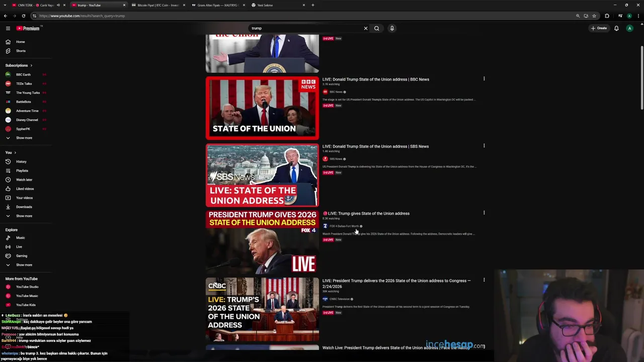This screenshot has height=362, width=644.
Task: Start voice search with the microphone
Action: pyautogui.click(x=392, y=28)
